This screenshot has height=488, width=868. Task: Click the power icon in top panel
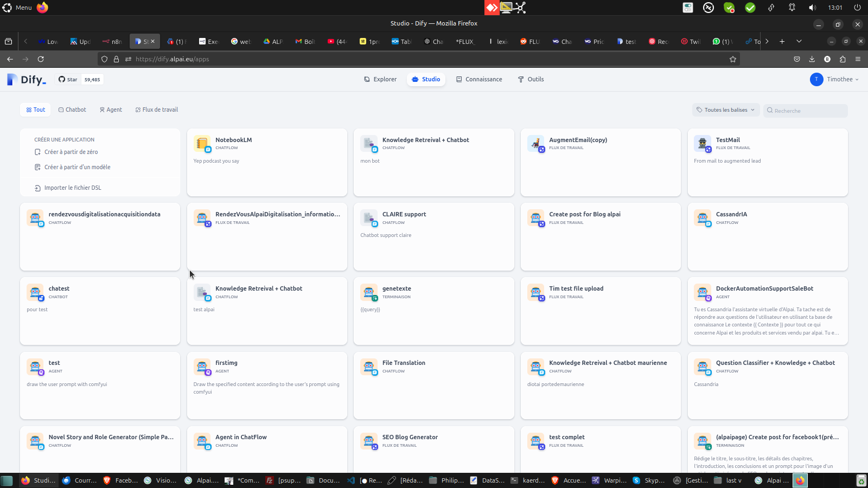[857, 8]
